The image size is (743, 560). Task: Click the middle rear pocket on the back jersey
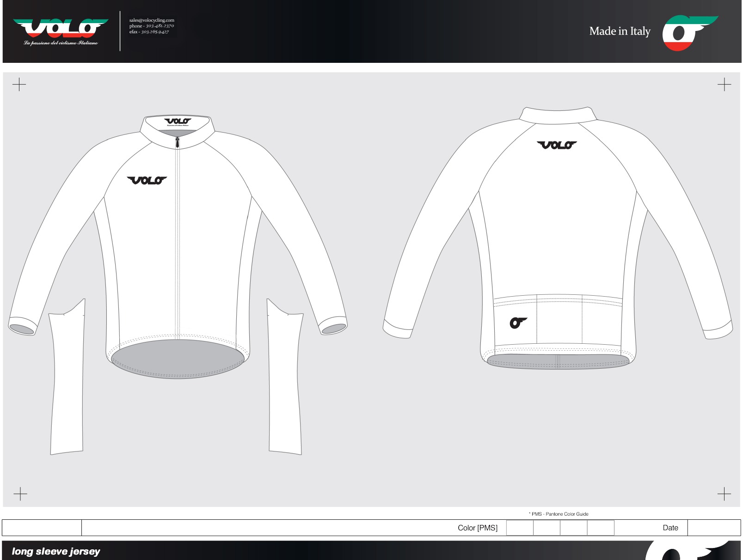[x=559, y=320]
